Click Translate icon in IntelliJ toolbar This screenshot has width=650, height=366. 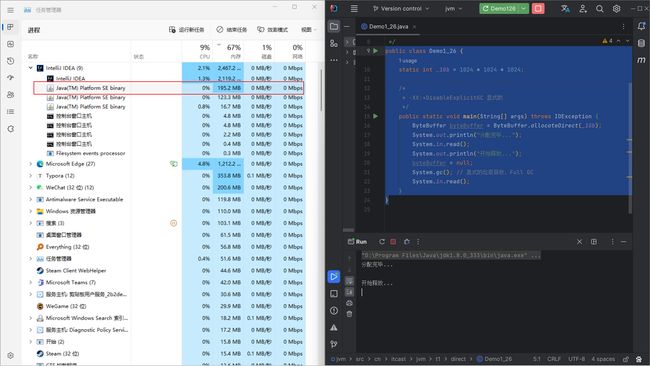click(x=565, y=9)
